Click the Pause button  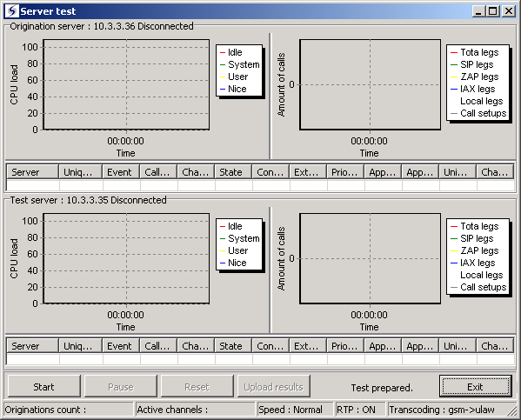coord(121,387)
